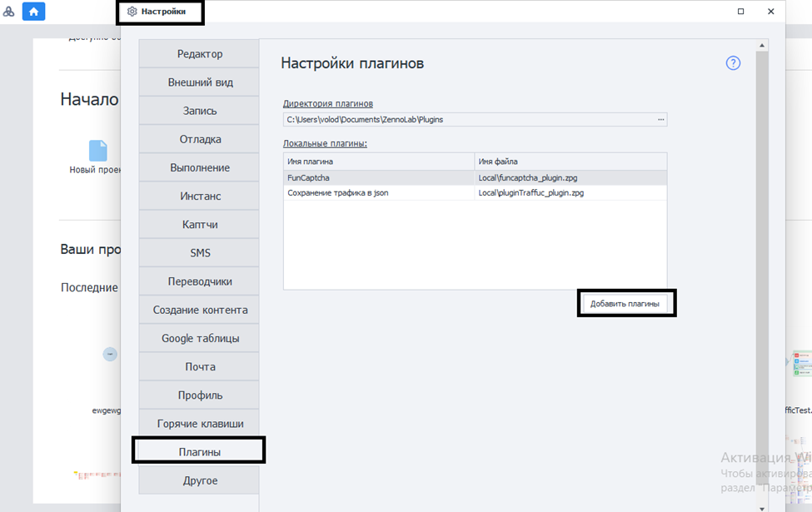Click Директория плагинов label
This screenshot has width=812, height=512.
tap(328, 103)
